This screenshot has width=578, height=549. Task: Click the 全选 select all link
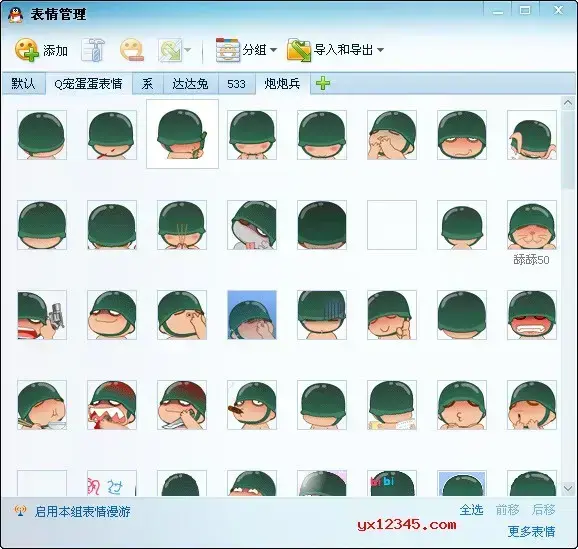(471, 510)
